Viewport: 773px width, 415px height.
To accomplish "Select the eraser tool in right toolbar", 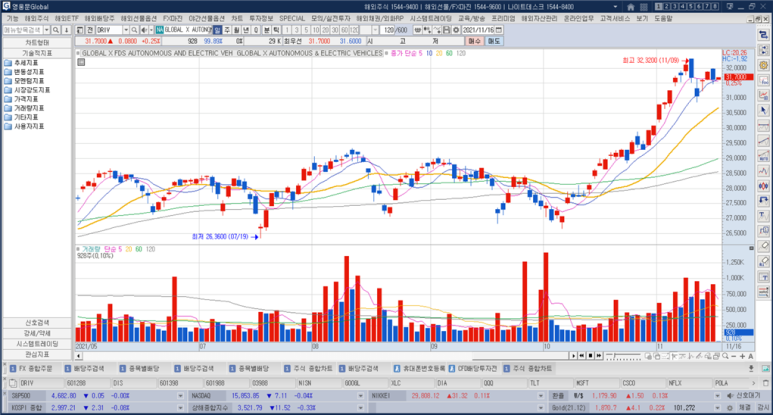I will point(763,245).
